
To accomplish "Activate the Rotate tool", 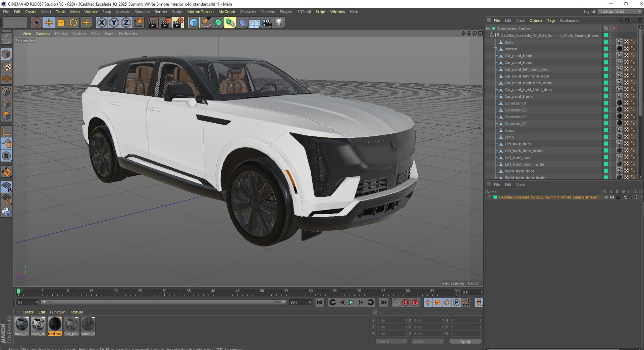I will coord(73,23).
